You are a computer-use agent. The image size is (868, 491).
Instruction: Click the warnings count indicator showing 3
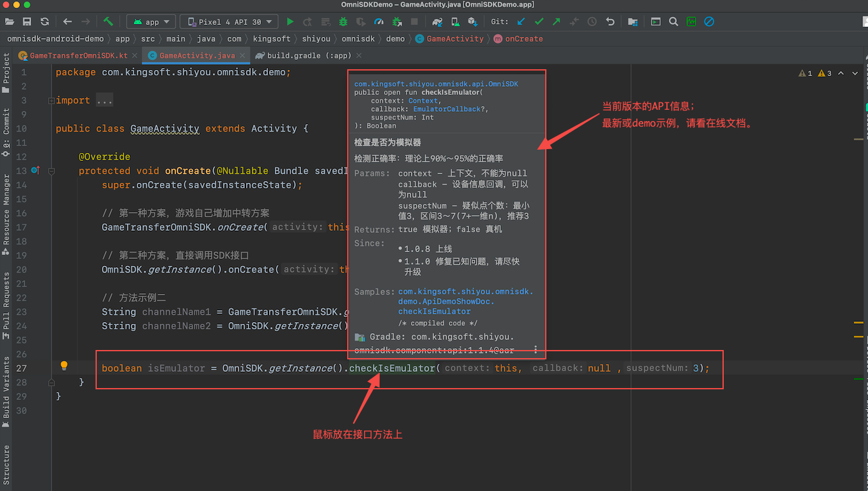[x=824, y=73]
